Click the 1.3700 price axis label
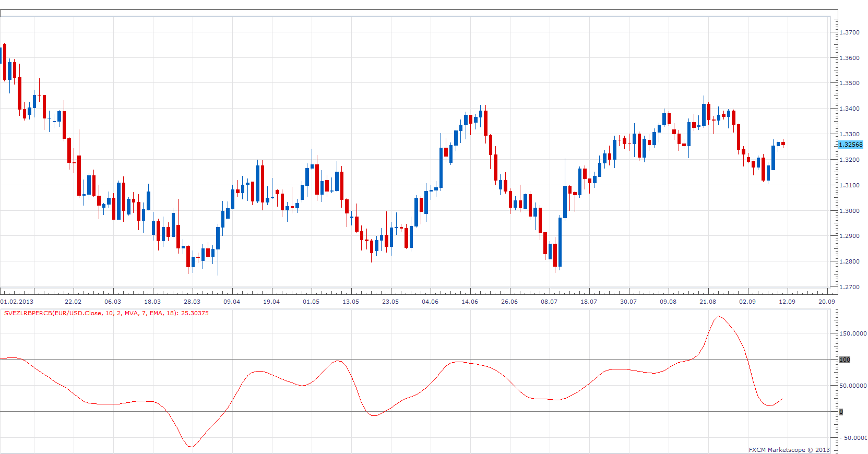 (850, 32)
